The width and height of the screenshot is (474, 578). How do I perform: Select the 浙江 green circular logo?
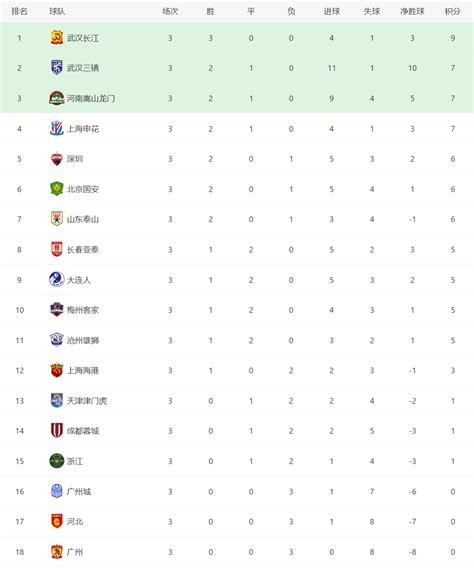[57, 461]
